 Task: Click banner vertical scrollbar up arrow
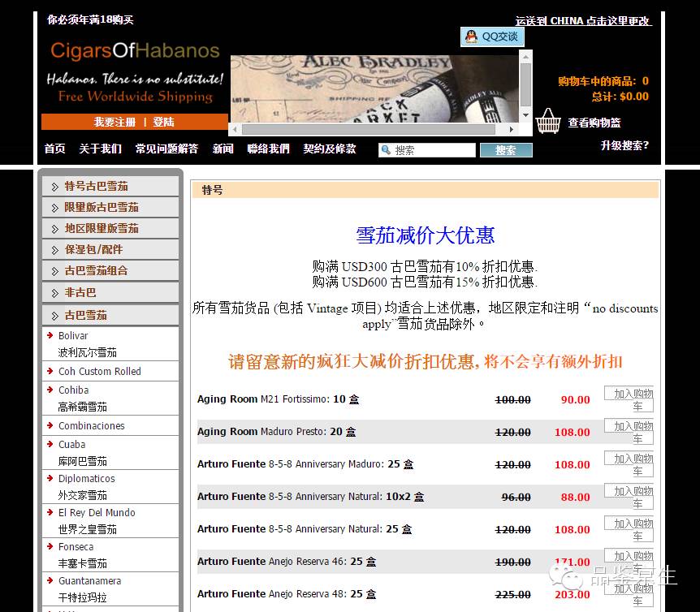[526, 57]
